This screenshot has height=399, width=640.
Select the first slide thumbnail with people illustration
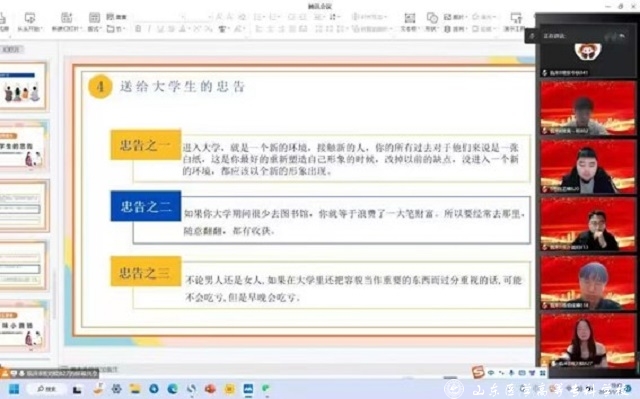tap(23, 86)
